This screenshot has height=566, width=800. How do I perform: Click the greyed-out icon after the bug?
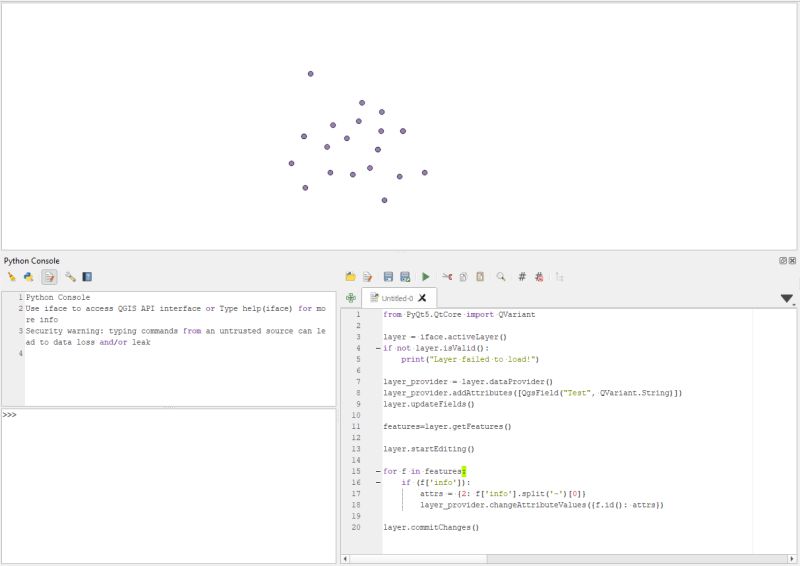pyautogui.click(x=560, y=277)
